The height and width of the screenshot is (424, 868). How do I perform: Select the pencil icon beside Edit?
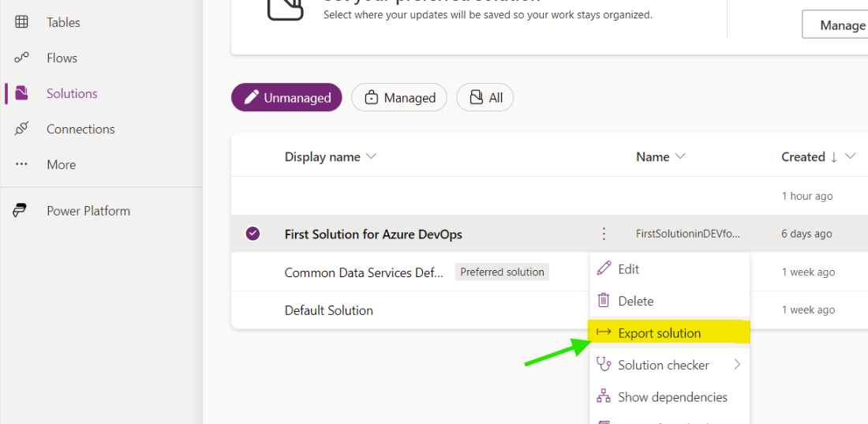[x=603, y=268]
